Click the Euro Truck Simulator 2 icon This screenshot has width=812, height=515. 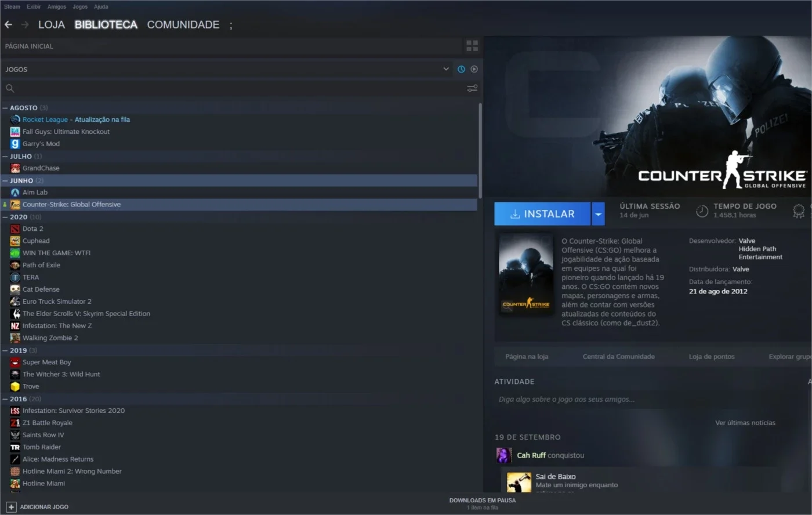tap(15, 302)
